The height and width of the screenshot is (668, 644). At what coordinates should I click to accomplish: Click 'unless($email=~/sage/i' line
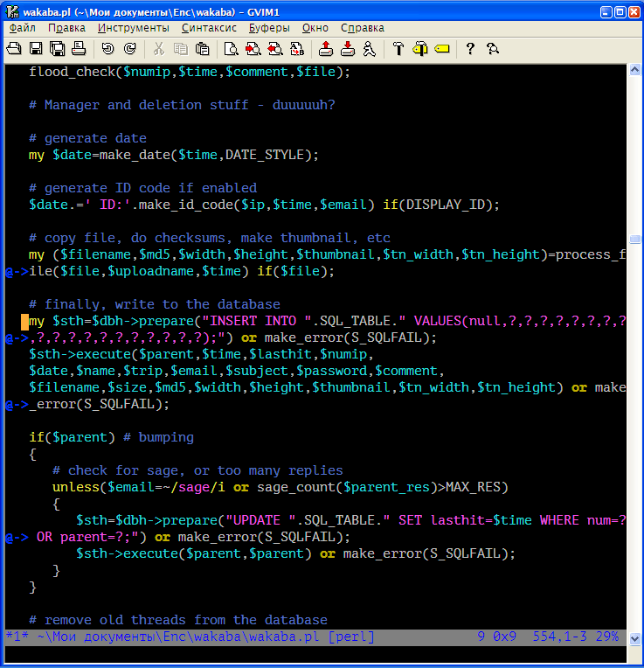pos(280,487)
